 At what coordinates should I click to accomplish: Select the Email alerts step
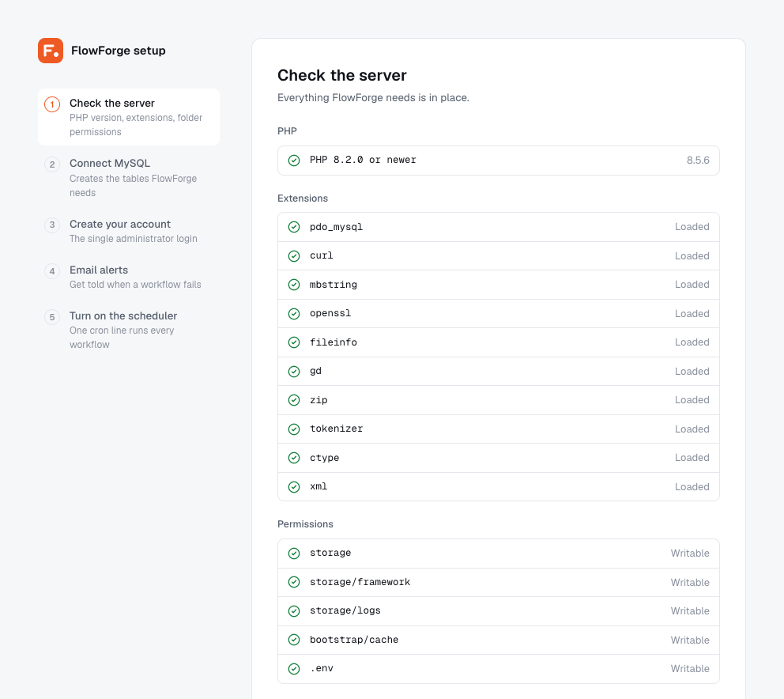click(129, 277)
